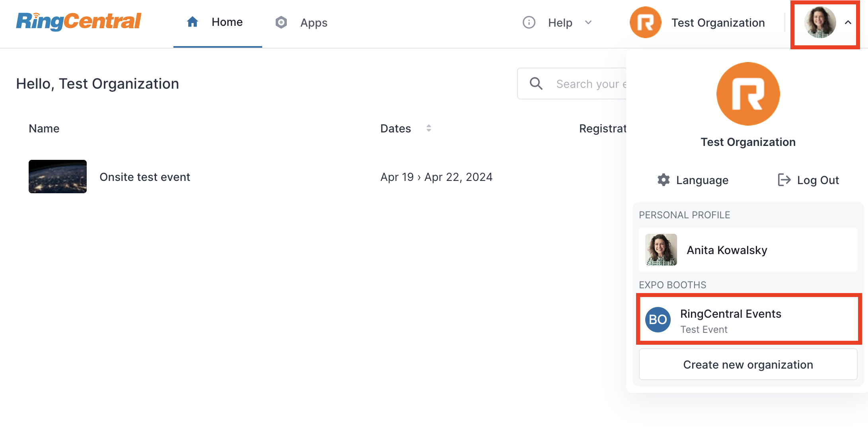
Task: Open the Onsite test event thumbnail
Action: (58, 177)
